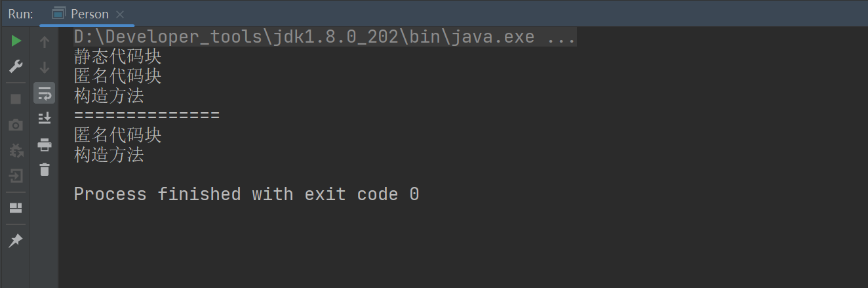868x288 pixels.
Task: Click the 'Process finished with exit code 0' line
Action: 246,194
